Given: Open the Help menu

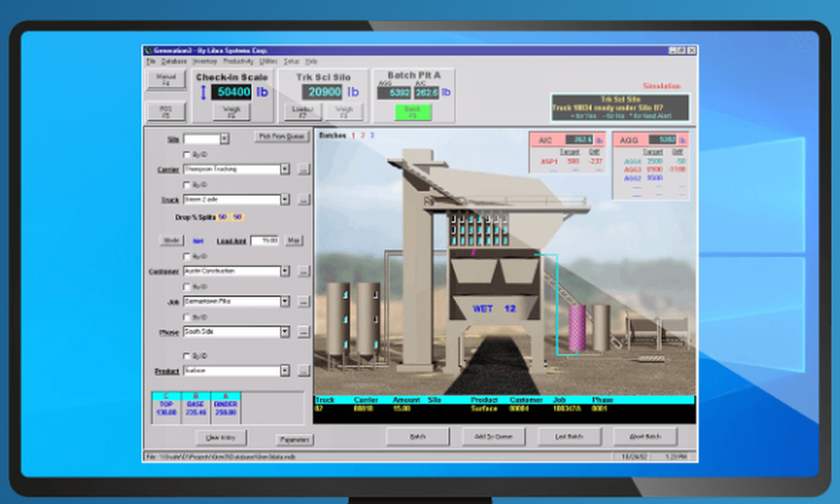Looking at the screenshot, I should point(312,61).
